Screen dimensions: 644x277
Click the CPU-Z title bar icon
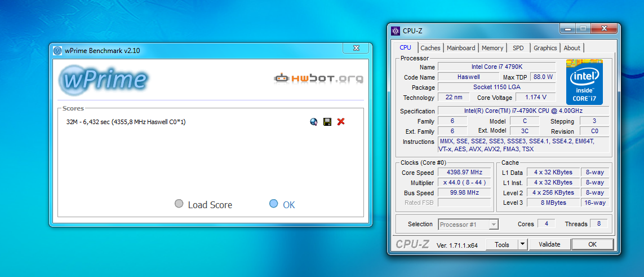point(395,31)
